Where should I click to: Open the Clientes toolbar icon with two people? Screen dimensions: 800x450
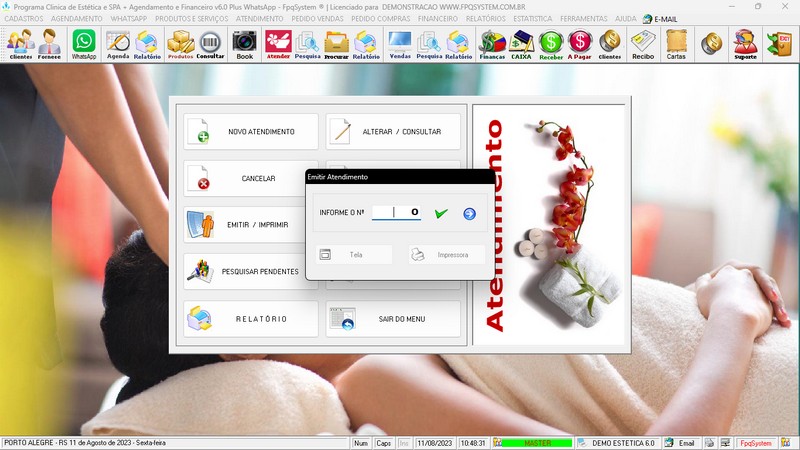pyautogui.click(x=20, y=44)
